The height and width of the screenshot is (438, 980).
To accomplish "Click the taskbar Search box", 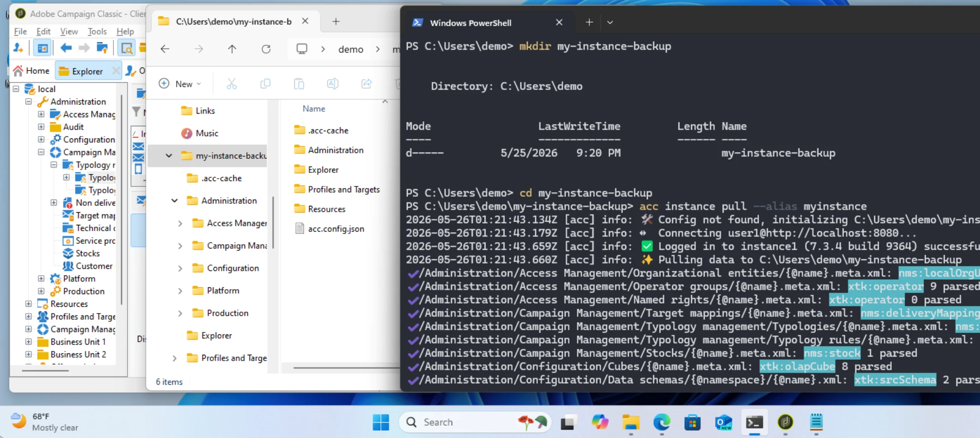I will (475, 422).
